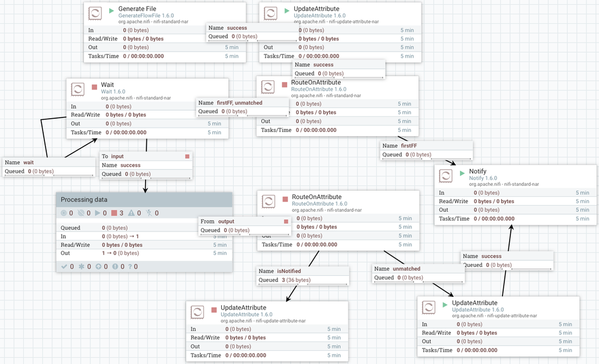599x364 pixels.
Task: Click the red stopped port icon on From output
Action: [x=286, y=221]
